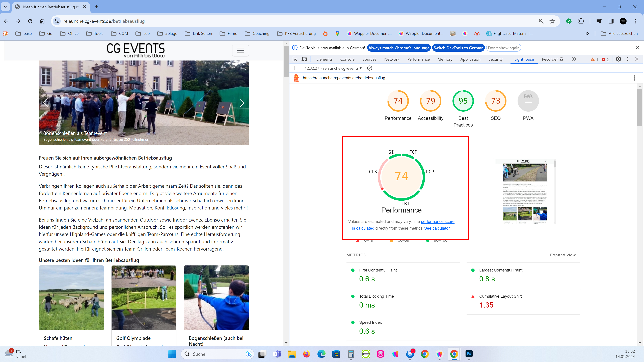
Task: Go to next carousel slide arrow
Action: pyautogui.click(x=242, y=103)
